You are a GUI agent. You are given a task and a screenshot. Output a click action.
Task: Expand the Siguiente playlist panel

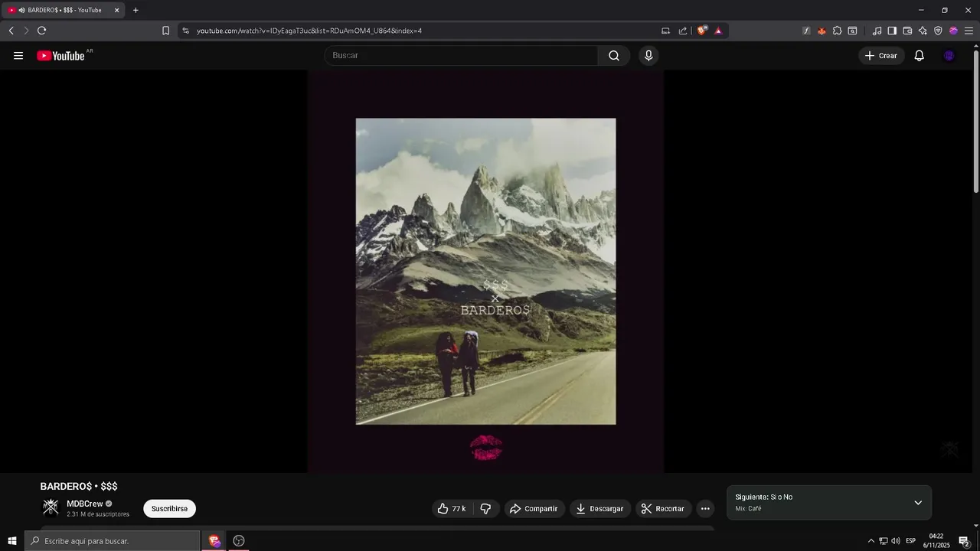point(918,503)
